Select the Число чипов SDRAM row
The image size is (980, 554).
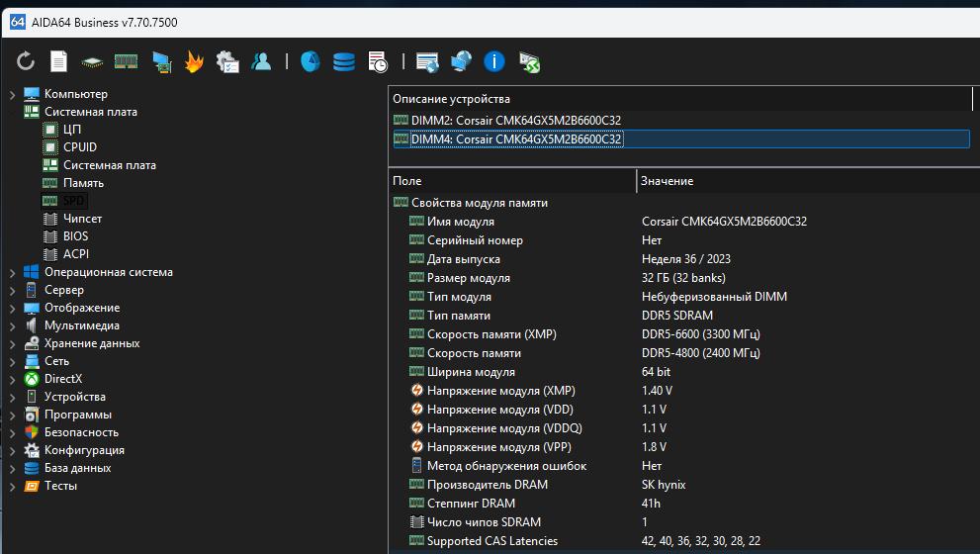(x=684, y=522)
